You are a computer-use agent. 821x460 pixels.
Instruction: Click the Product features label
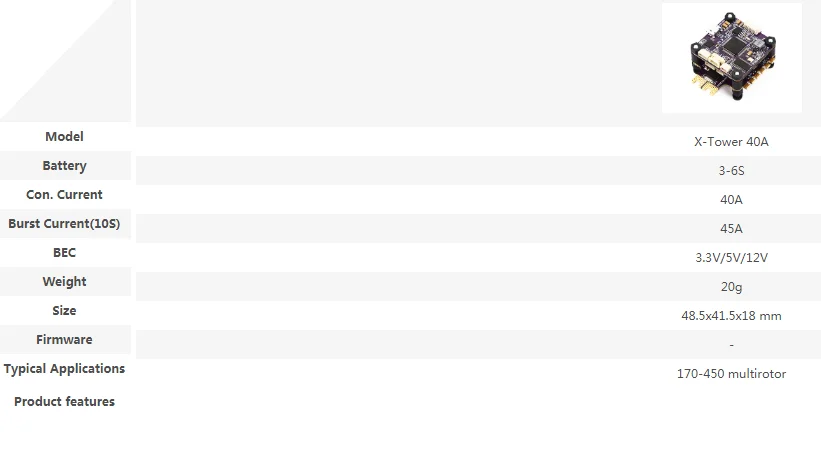[x=64, y=402]
